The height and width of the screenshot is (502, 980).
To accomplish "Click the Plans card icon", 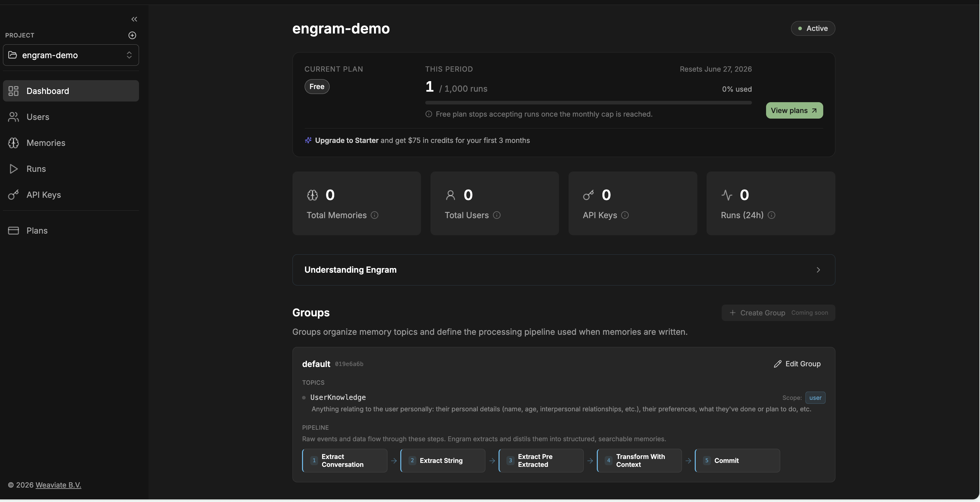I will point(13,230).
